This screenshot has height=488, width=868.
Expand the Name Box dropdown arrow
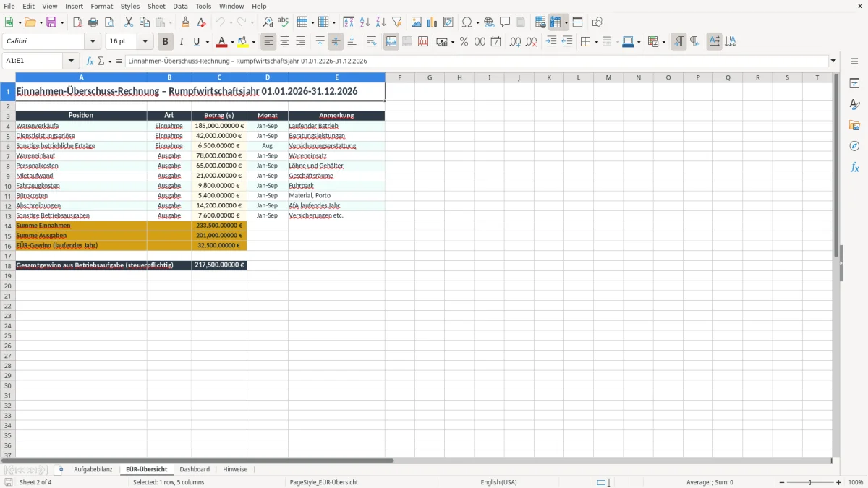click(71, 61)
